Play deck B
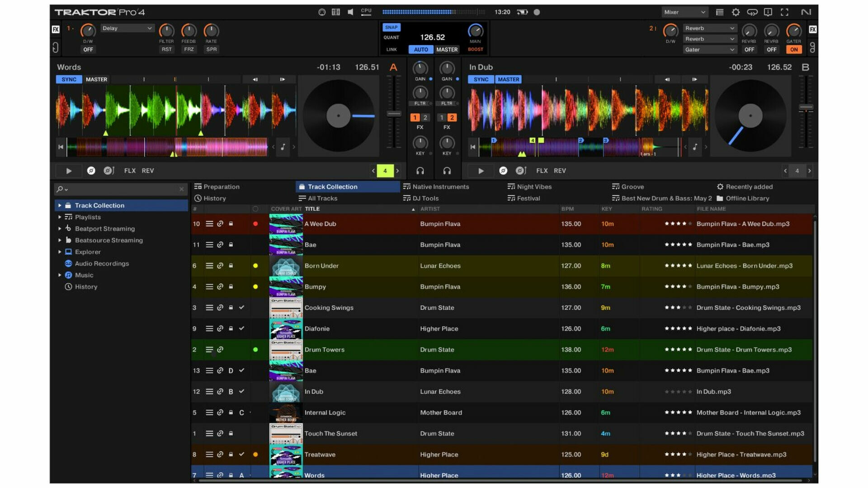Image resolution: width=868 pixels, height=488 pixels. tap(481, 171)
